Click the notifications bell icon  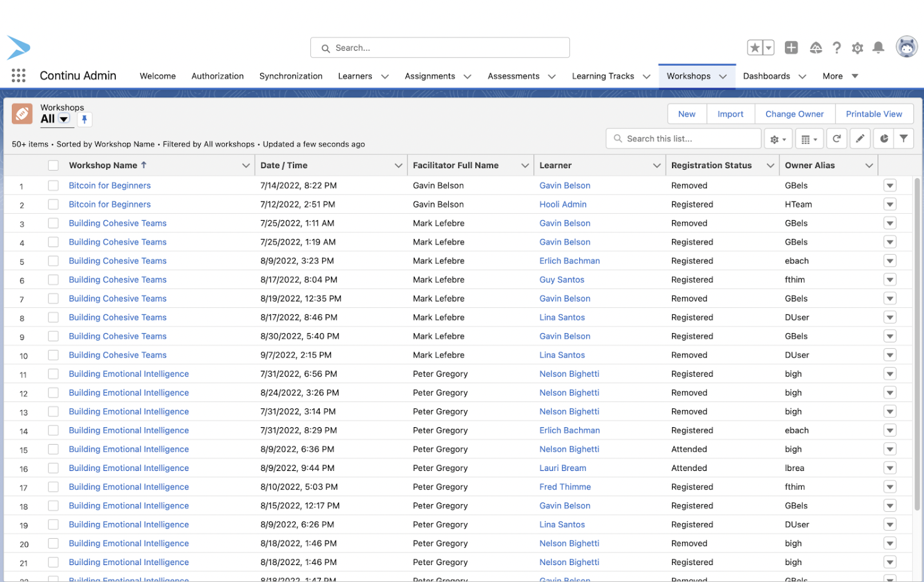(878, 48)
